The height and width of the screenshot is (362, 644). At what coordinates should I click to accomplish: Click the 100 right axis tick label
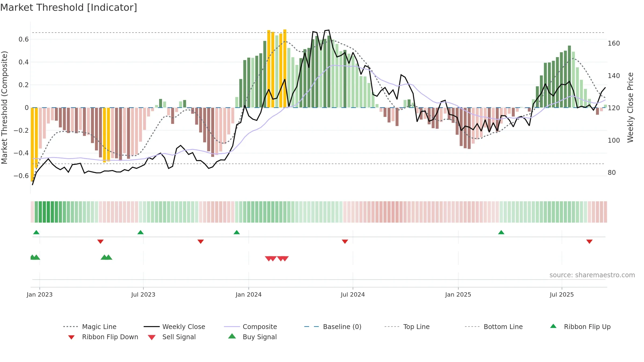pyautogui.click(x=614, y=141)
